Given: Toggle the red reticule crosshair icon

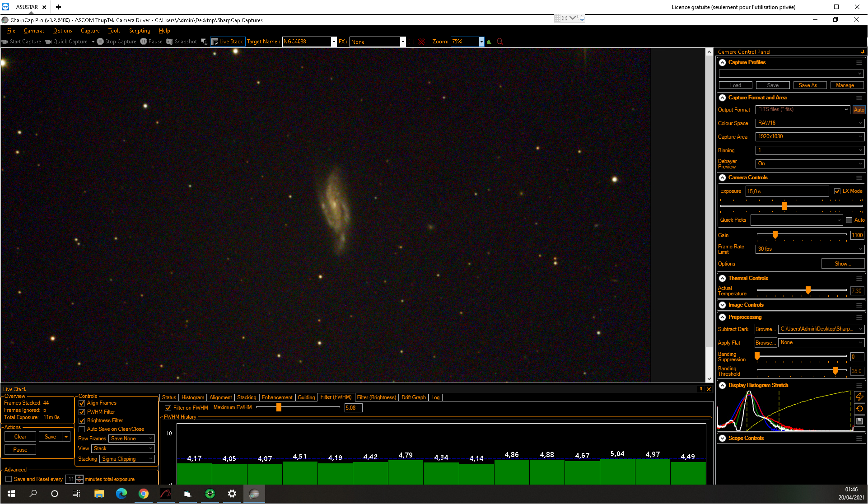Looking at the screenshot, I should pos(422,42).
